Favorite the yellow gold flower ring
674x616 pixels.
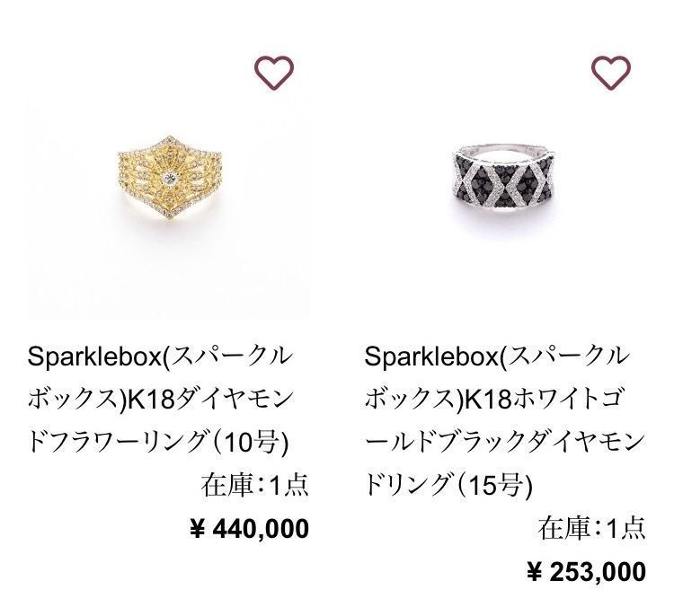point(275,72)
